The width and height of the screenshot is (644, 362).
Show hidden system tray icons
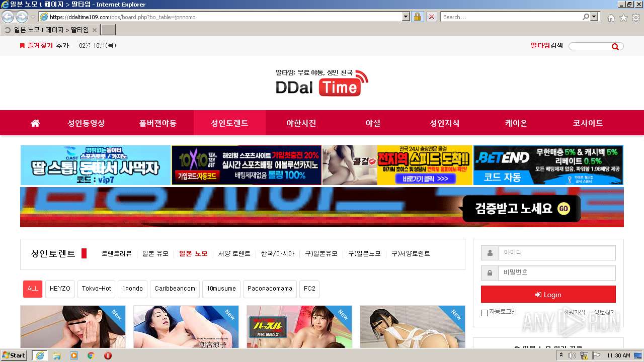(561, 355)
